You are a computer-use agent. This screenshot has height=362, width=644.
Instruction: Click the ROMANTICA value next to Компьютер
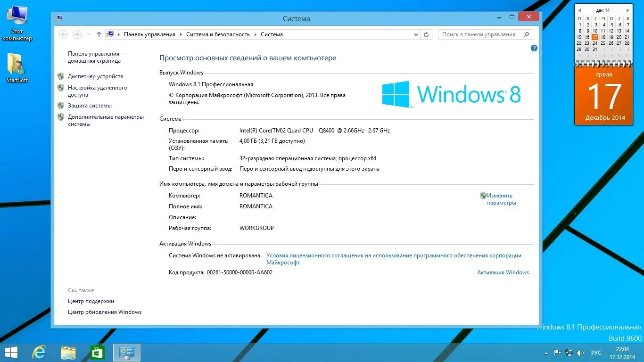pos(256,196)
